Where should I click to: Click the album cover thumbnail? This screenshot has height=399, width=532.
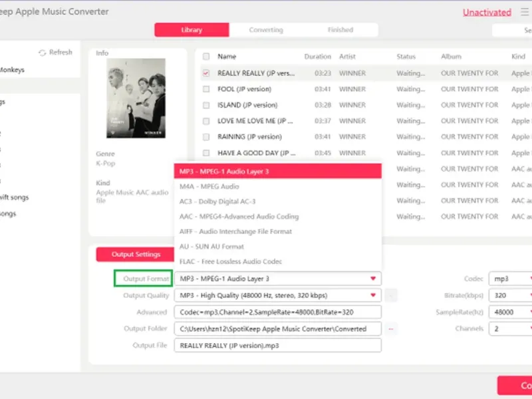pyautogui.click(x=136, y=98)
